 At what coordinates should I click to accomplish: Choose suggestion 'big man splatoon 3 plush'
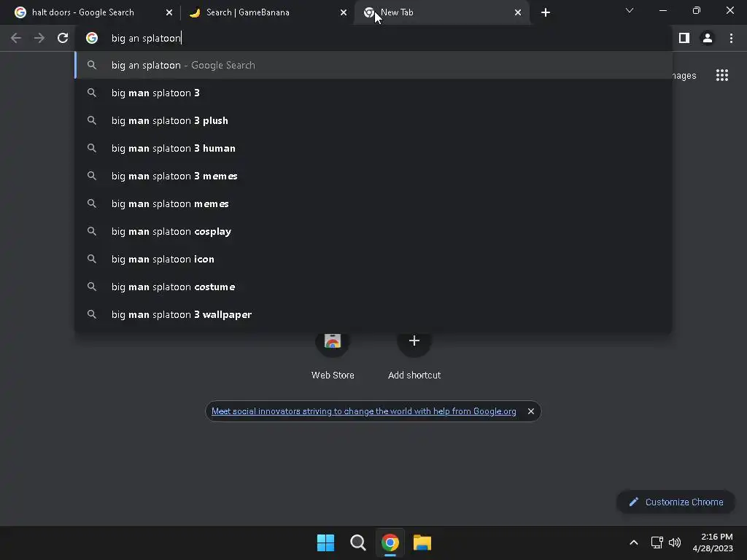coord(373,120)
